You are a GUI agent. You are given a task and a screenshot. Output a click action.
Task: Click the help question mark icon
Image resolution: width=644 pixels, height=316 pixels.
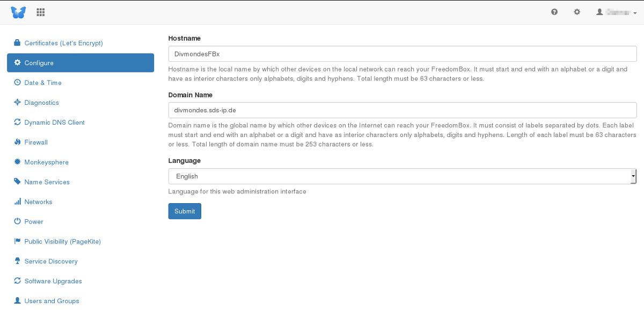554,12
